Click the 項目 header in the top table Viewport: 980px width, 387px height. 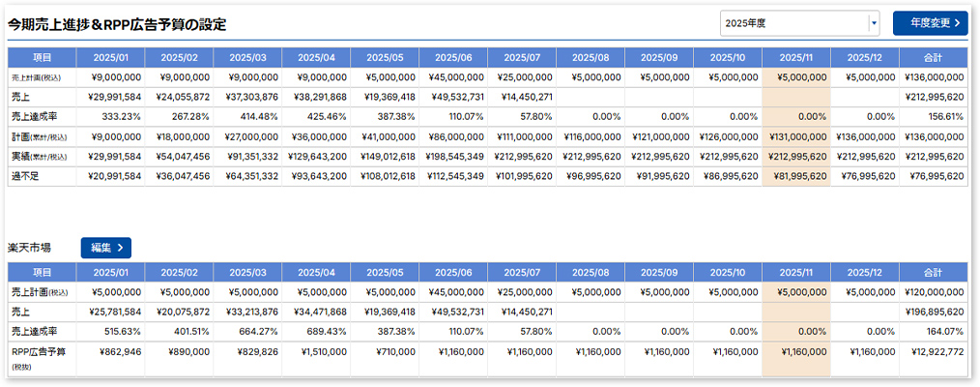click(x=42, y=57)
